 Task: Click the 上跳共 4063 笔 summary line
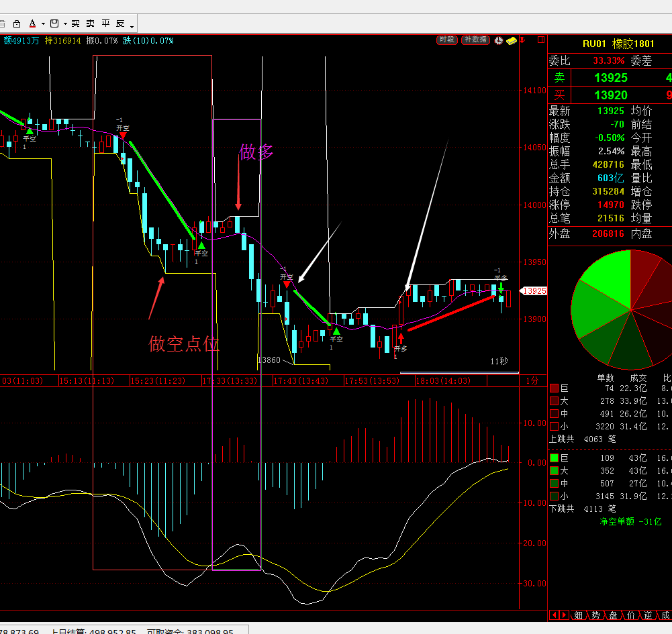583,439
